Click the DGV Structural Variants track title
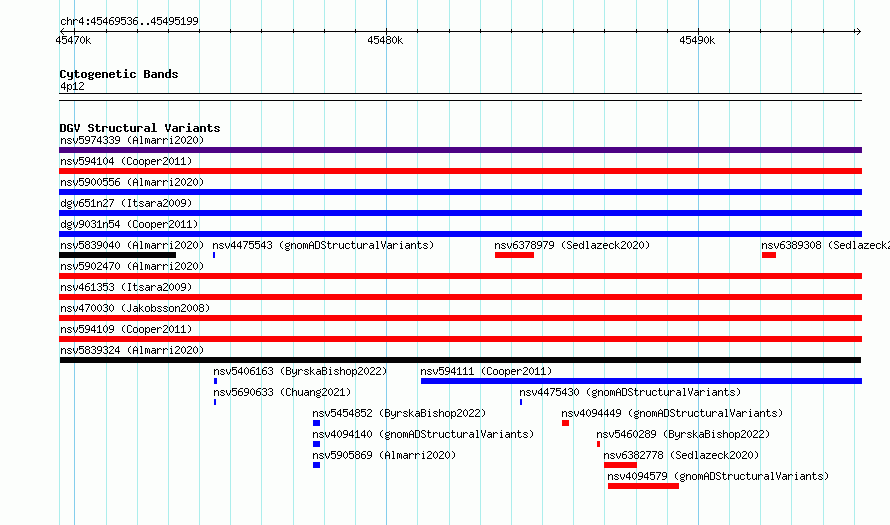 tap(140, 128)
